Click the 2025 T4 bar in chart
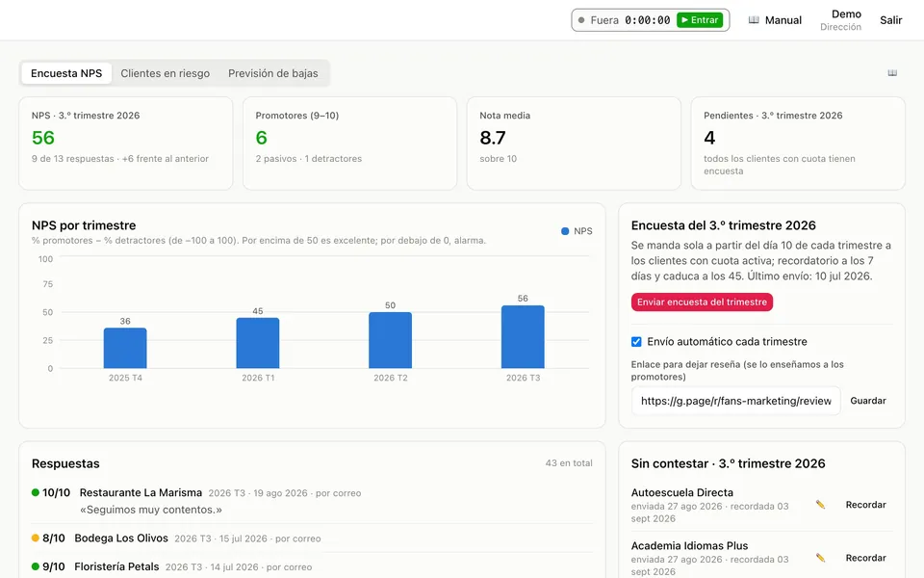 [x=125, y=348]
